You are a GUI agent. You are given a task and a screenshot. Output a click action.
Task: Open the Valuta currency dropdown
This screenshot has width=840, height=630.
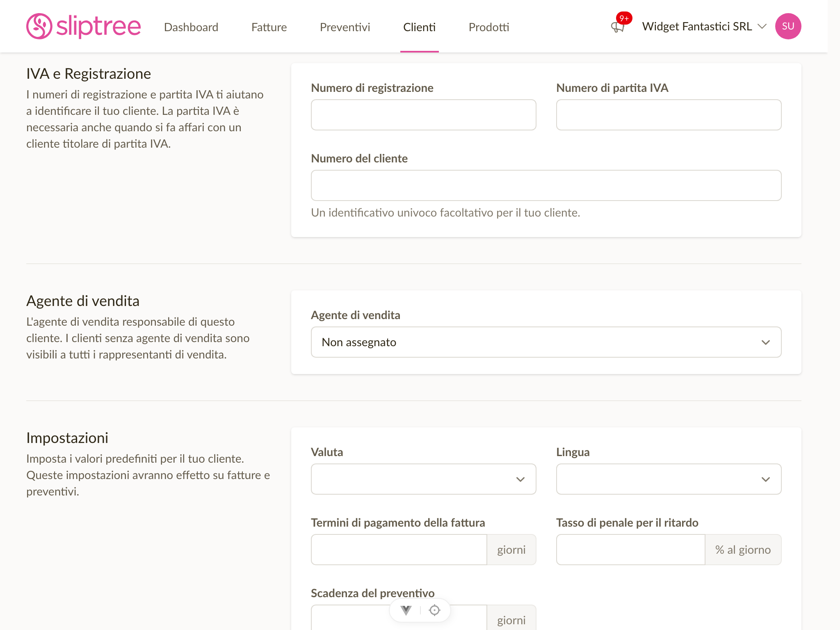[x=423, y=479]
